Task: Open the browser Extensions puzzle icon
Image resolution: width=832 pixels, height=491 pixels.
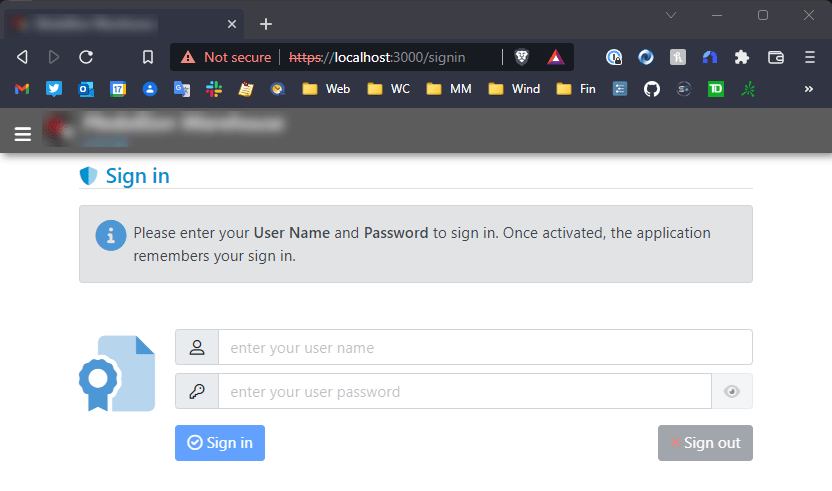Action: (x=742, y=57)
